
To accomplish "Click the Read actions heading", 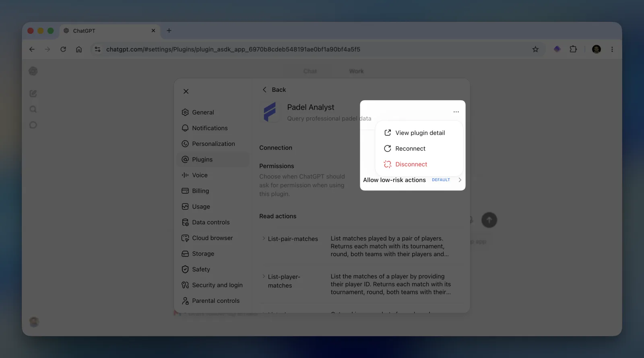I will tap(278, 216).
